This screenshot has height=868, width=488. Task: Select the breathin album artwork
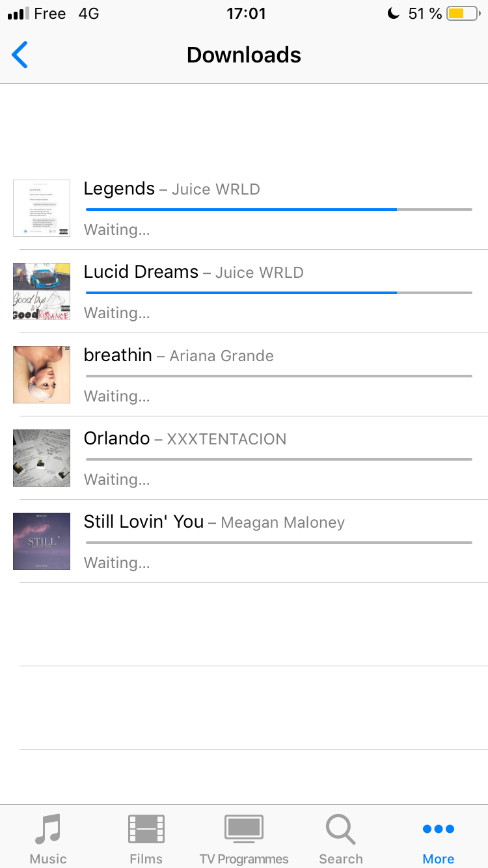pyautogui.click(x=42, y=375)
